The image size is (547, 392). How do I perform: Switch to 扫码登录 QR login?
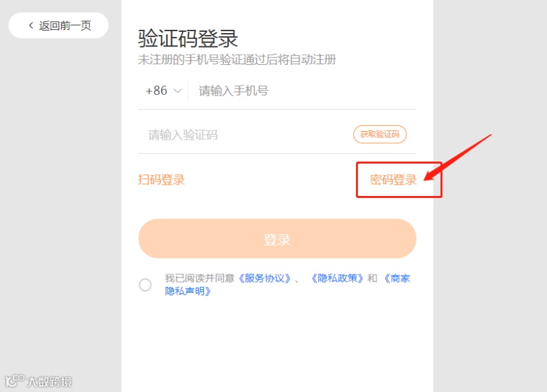click(x=161, y=179)
